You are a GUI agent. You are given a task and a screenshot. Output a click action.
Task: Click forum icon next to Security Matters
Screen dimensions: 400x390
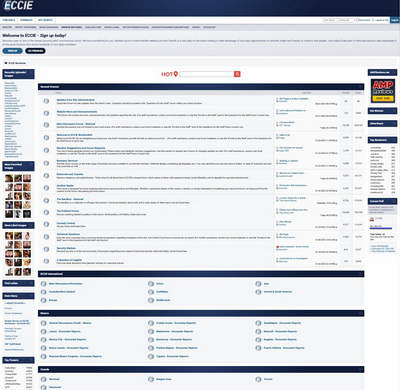[x=46, y=249]
